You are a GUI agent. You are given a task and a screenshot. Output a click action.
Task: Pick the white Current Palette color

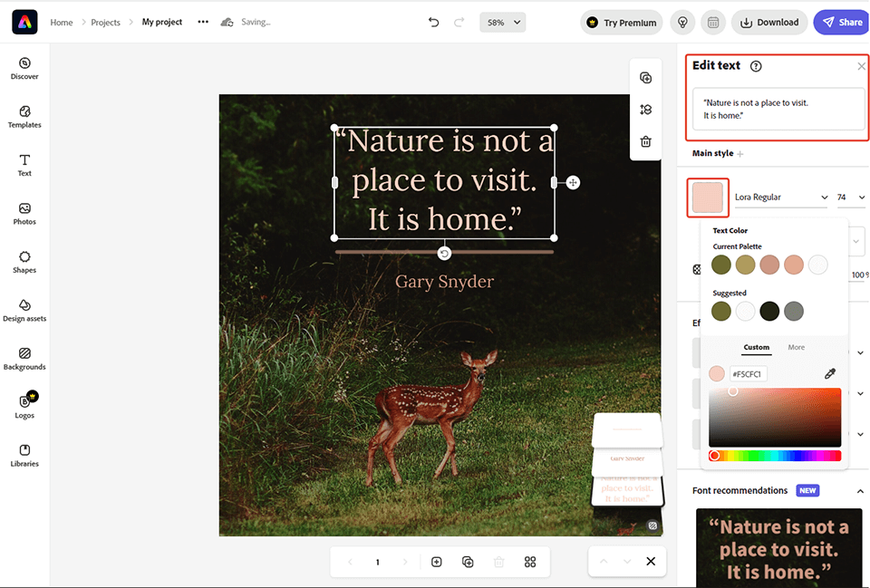817,265
